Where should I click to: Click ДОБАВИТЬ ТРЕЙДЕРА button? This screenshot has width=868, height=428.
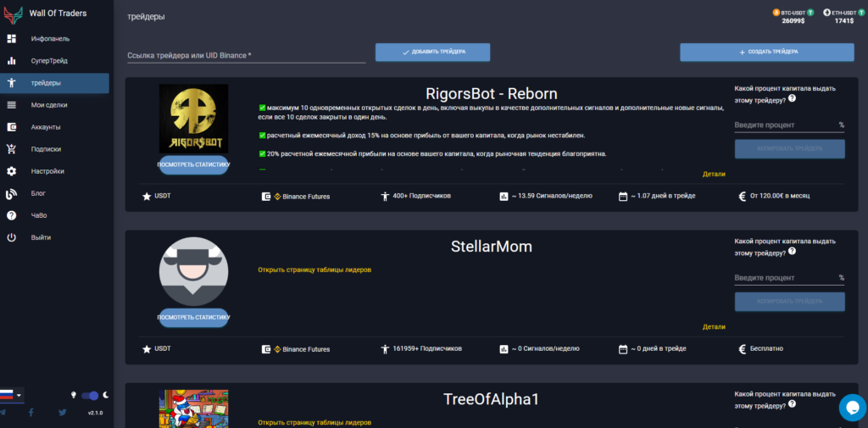432,52
